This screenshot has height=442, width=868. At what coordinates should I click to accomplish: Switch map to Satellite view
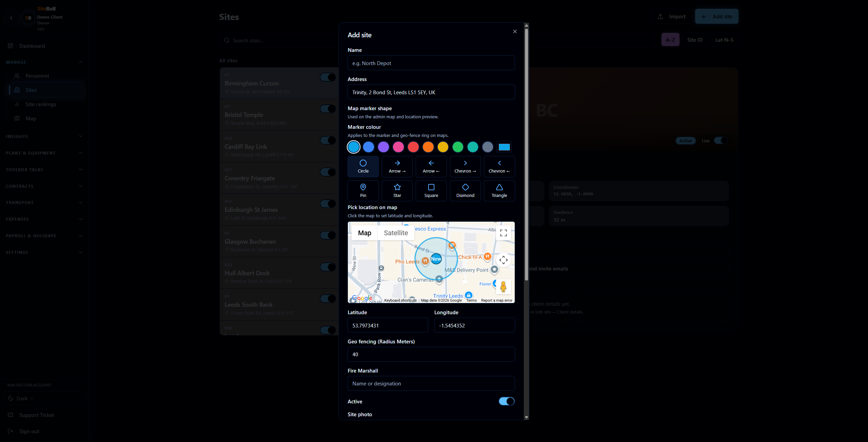(x=396, y=233)
